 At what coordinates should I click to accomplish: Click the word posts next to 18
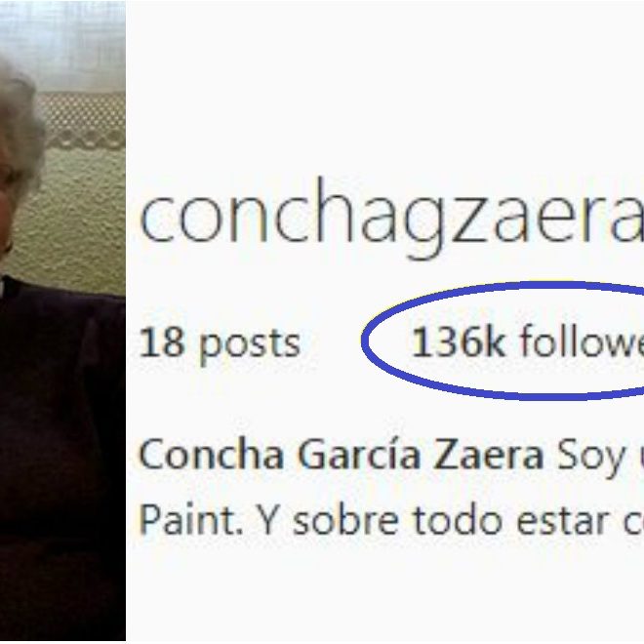pos(250,345)
